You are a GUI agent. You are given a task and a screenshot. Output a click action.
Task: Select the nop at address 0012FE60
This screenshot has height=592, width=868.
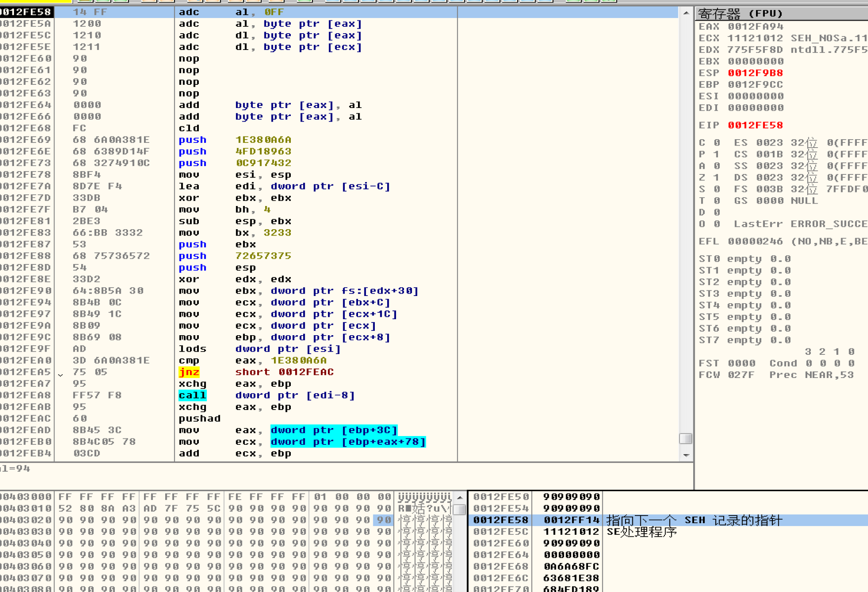point(189,58)
